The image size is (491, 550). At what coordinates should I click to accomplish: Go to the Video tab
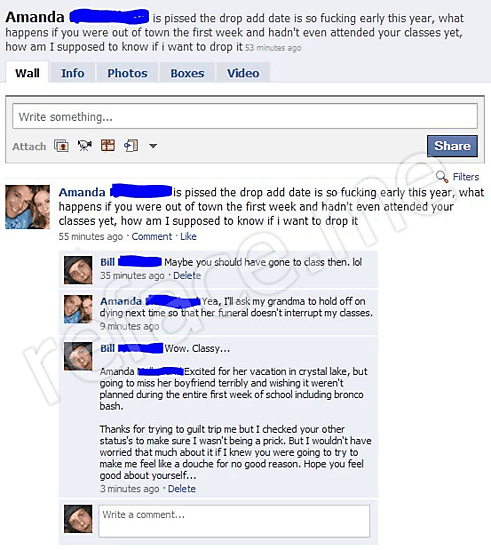[243, 73]
